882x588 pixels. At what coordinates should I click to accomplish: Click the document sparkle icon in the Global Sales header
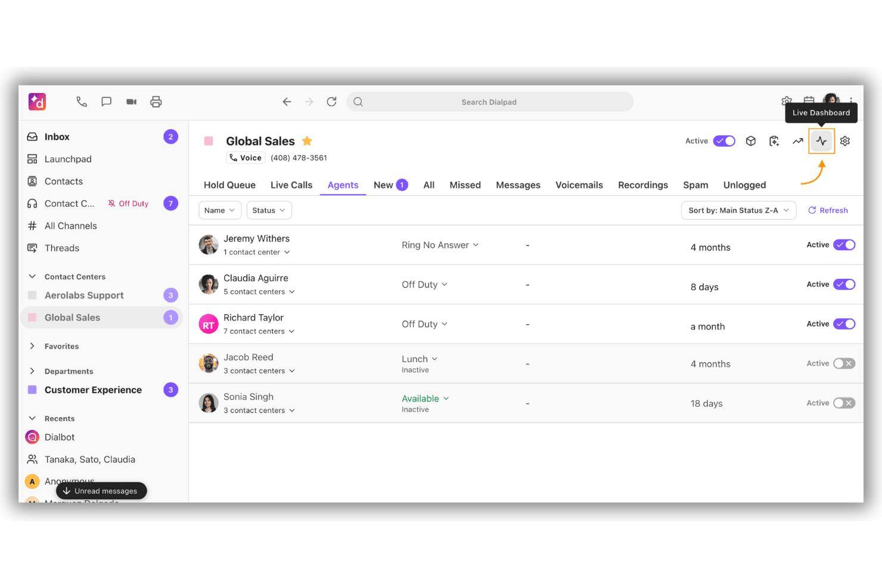(774, 141)
